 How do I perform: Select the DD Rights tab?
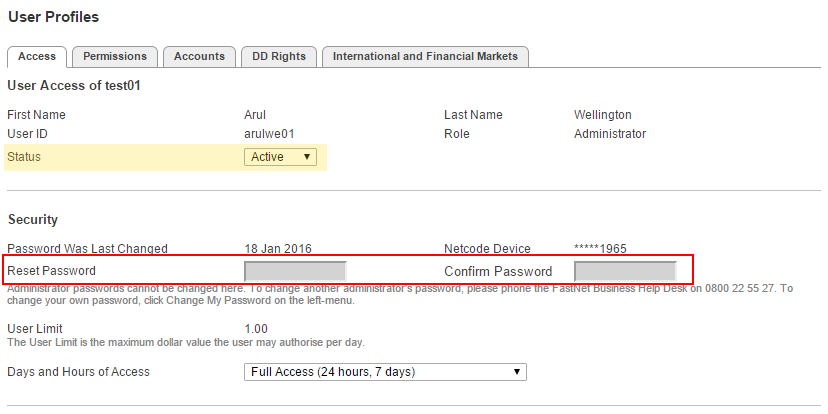279,57
